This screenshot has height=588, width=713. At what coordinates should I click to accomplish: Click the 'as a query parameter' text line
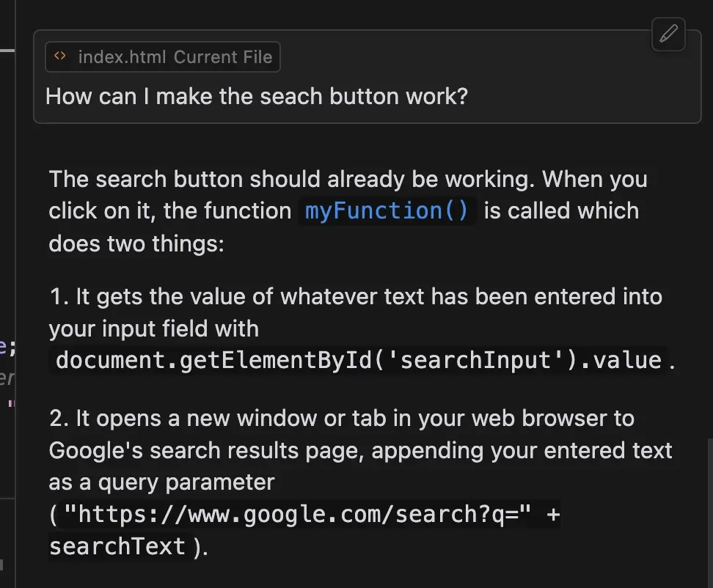click(x=161, y=482)
